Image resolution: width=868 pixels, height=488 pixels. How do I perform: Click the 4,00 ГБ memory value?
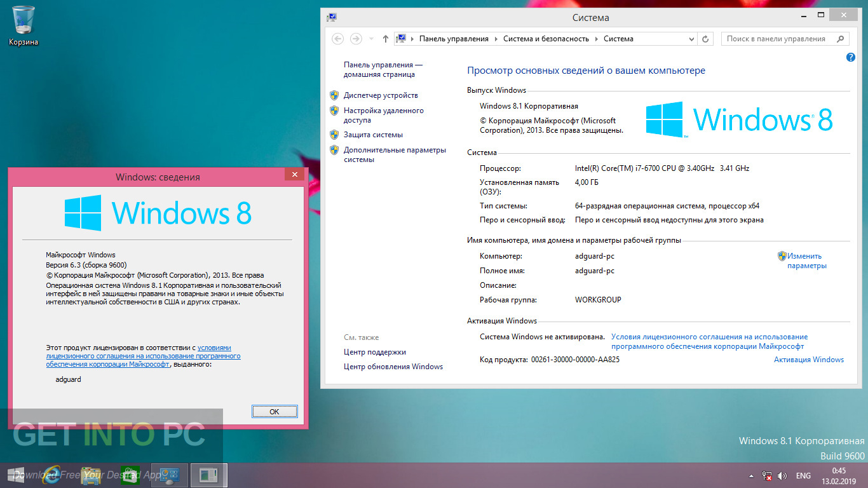click(587, 182)
